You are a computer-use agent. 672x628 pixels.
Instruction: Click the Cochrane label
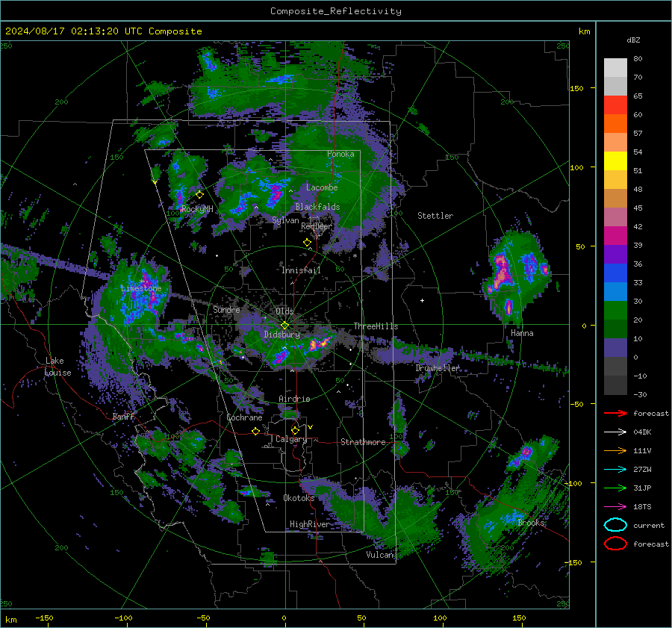coord(244,417)
